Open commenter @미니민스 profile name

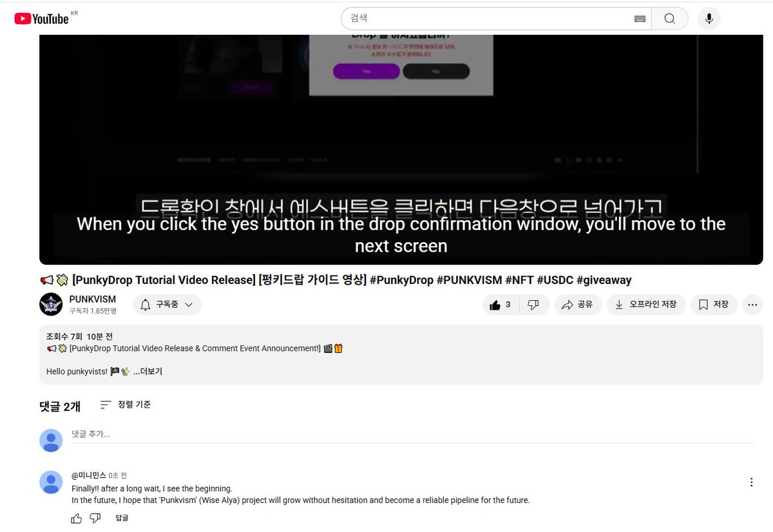click(88, 475)
